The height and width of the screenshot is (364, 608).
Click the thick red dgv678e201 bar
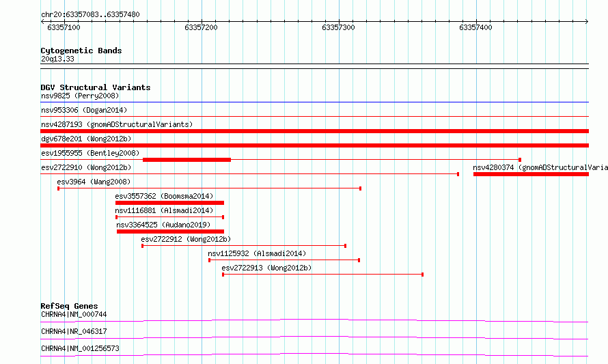coord(314,145)
